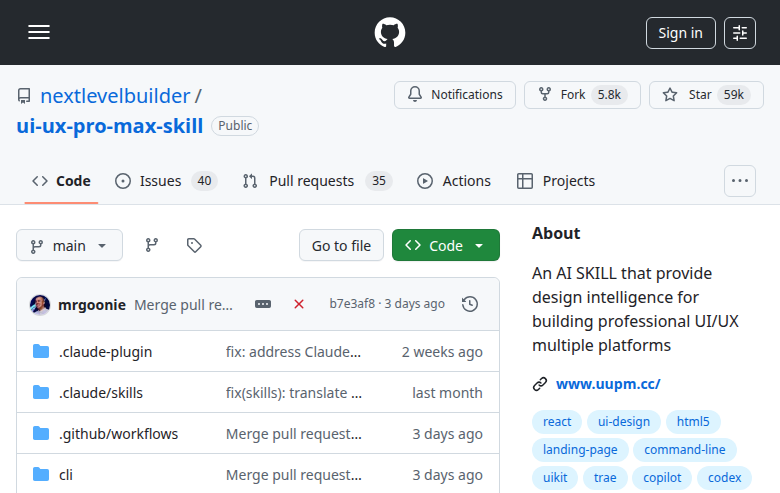Open the cli folder
This screenshot has height=493, width=780.
click(x=66, y=475)
